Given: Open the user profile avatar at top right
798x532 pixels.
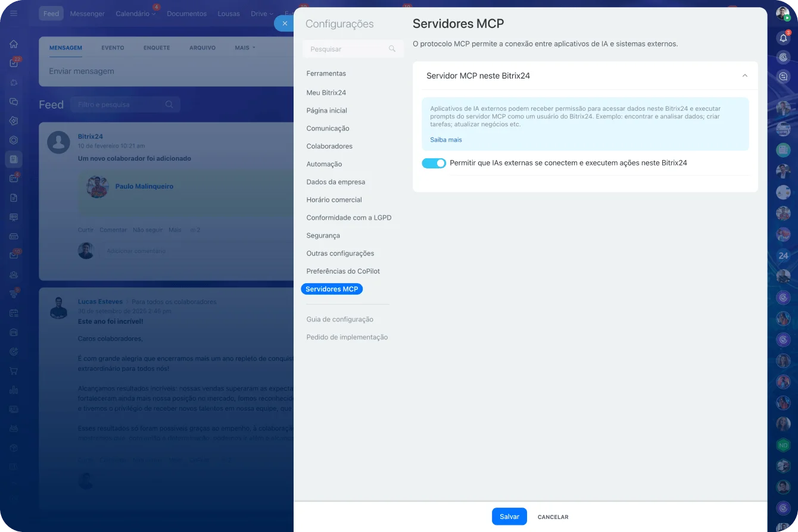Looking at the screenshot, I should [783, 14].
